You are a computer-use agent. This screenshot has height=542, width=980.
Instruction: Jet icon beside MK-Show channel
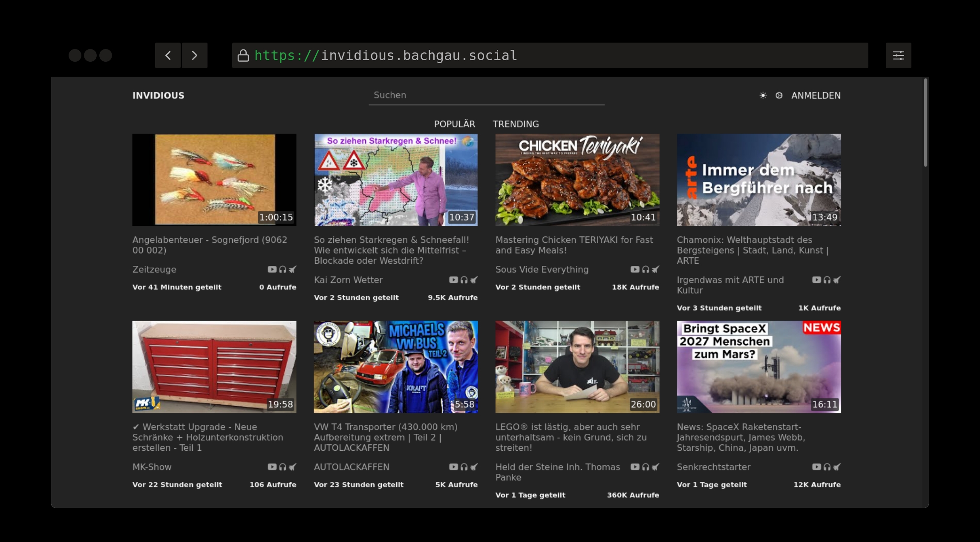pos(292,467)
